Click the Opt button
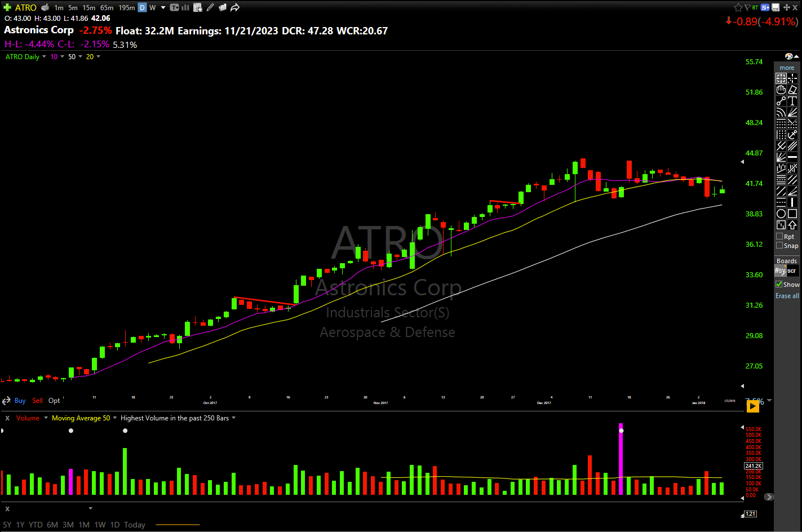The image size is (802, 532). click(54, 401)
